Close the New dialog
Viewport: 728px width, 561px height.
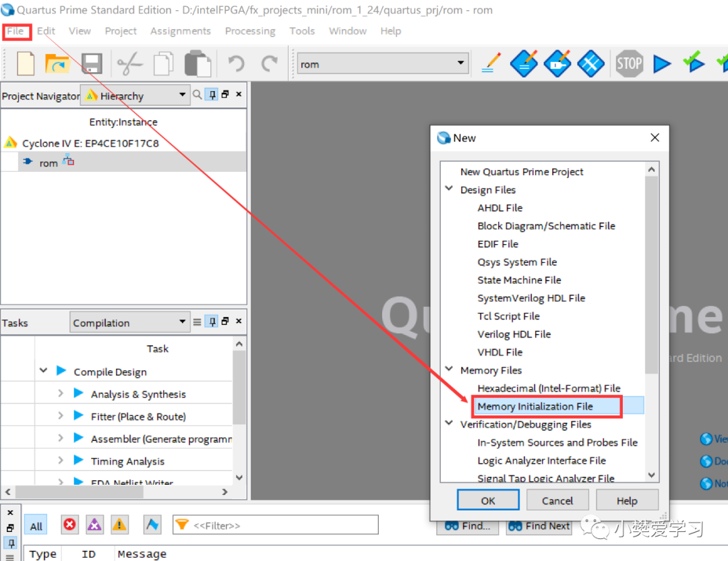(x=655, y=138)
